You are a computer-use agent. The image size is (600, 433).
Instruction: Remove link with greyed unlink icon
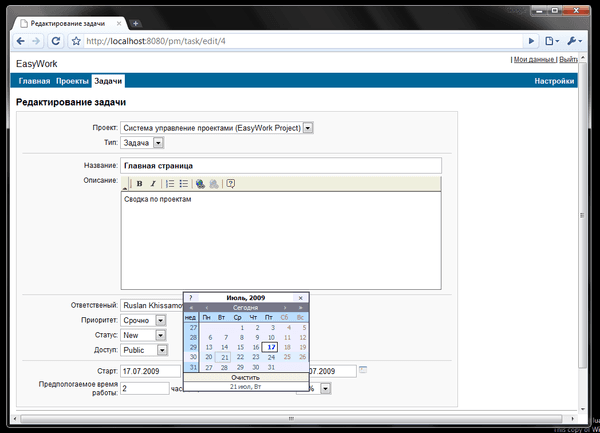tap(214, 184)
